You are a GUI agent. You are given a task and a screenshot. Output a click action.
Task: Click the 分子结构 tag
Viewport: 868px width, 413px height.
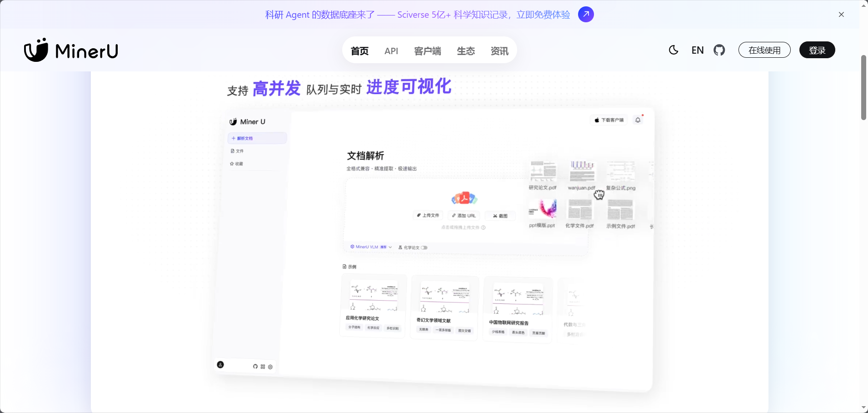click(x=354, y=327)
